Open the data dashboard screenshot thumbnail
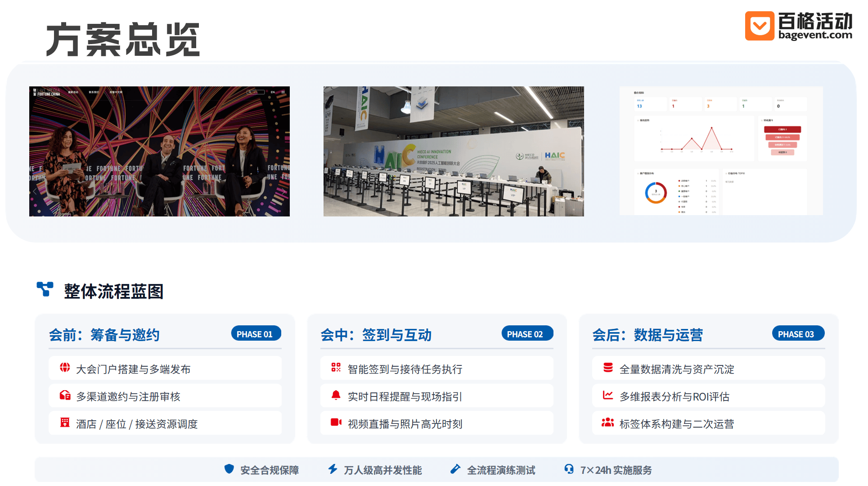868x486 pixels. pyautogui.click(x=721, y=151)
